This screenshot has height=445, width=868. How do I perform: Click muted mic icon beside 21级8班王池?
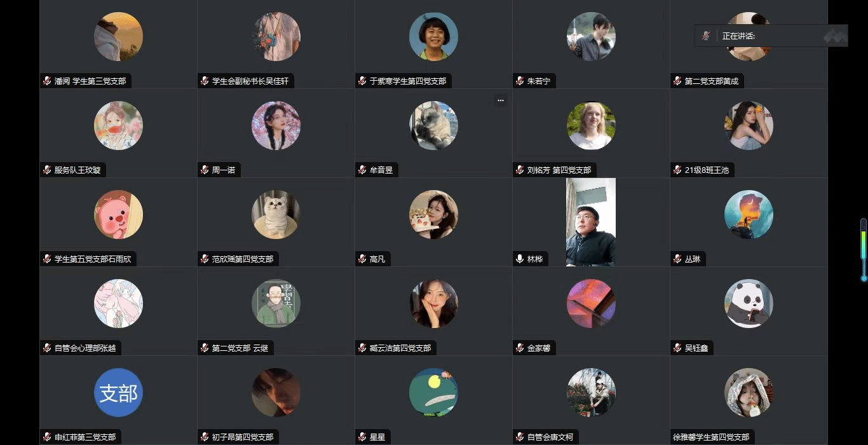click(677, 170)
